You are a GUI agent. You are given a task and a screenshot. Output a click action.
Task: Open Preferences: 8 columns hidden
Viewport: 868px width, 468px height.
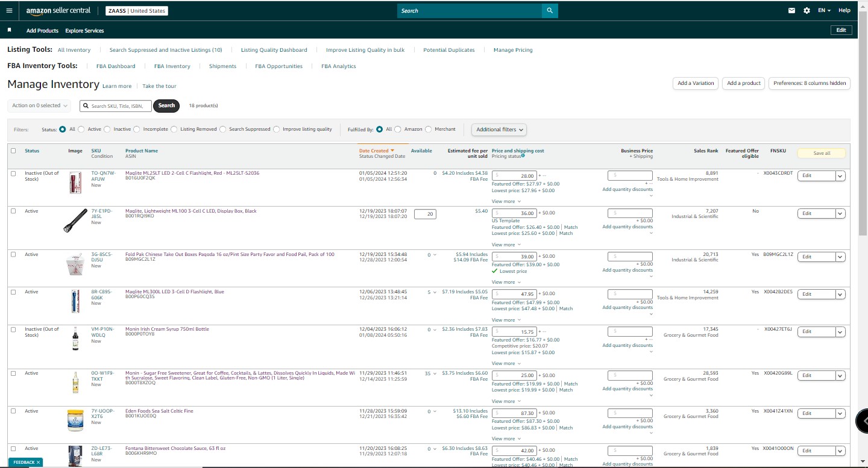click(x=810, y=83)
